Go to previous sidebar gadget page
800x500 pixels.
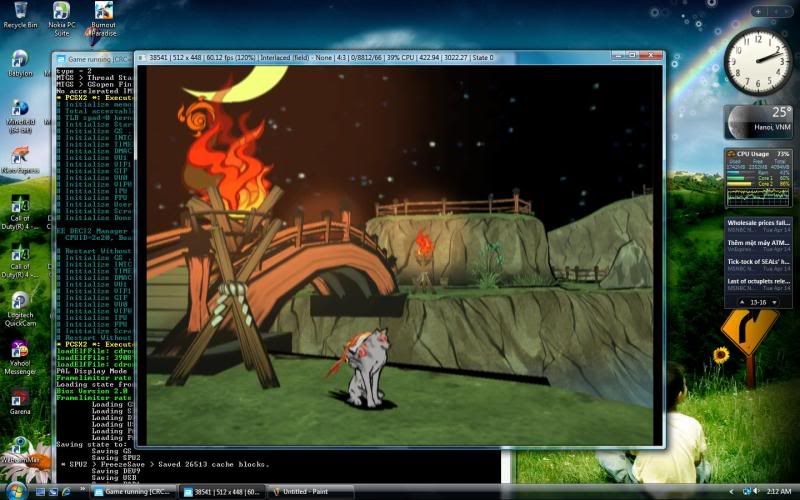point(774,12)
